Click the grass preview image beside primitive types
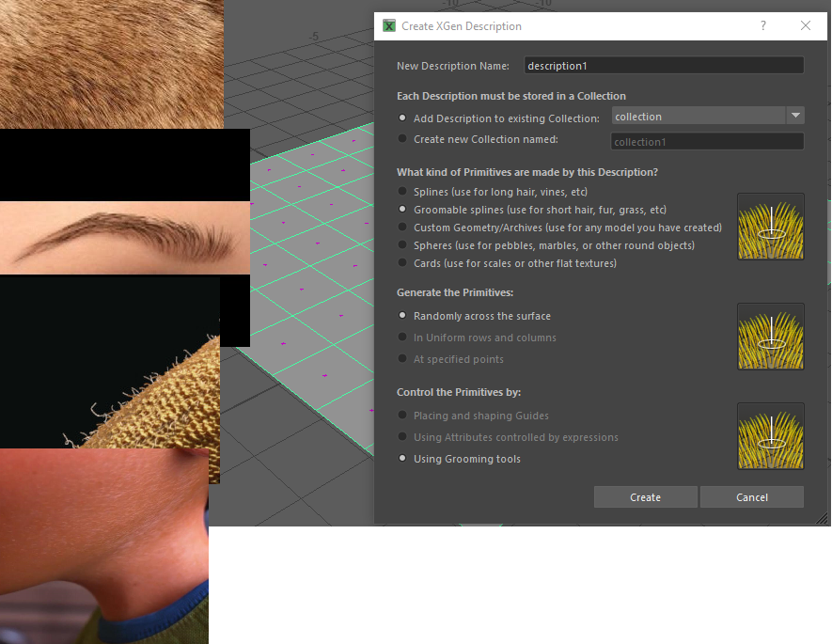The image size is (832, 644). [x=770, y=227]
